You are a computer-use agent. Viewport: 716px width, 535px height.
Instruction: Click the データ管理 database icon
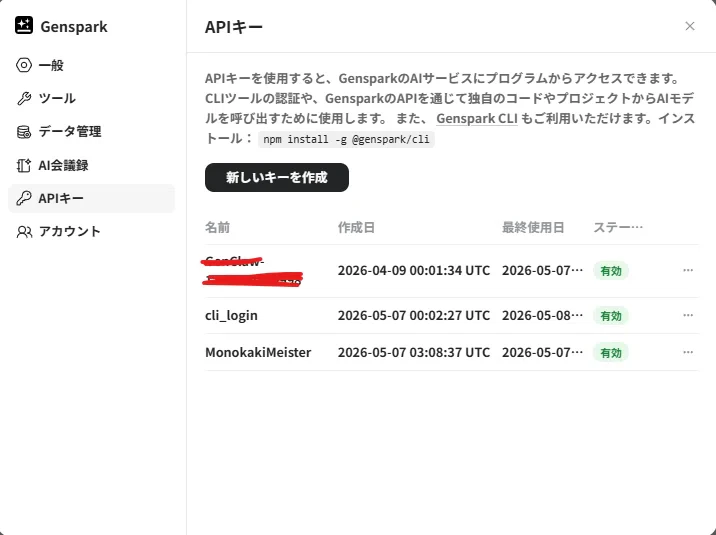(x=24, y=131)
